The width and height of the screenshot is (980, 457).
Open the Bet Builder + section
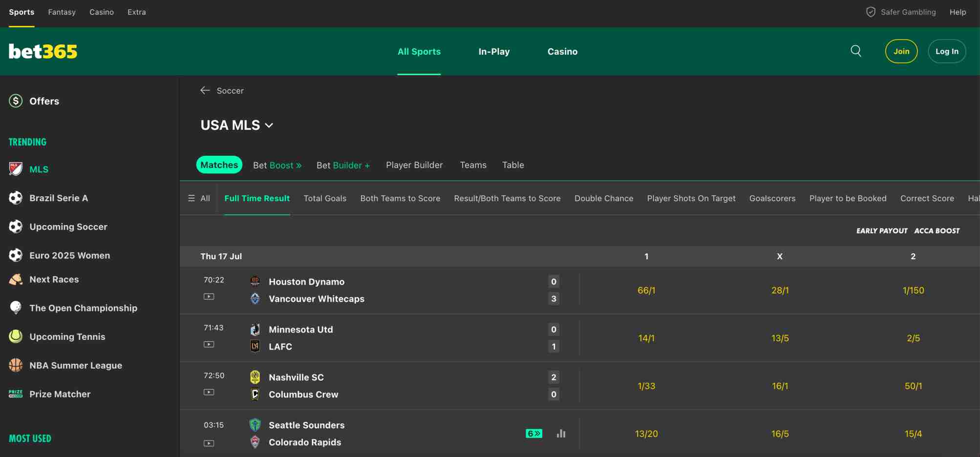point(343,165)
